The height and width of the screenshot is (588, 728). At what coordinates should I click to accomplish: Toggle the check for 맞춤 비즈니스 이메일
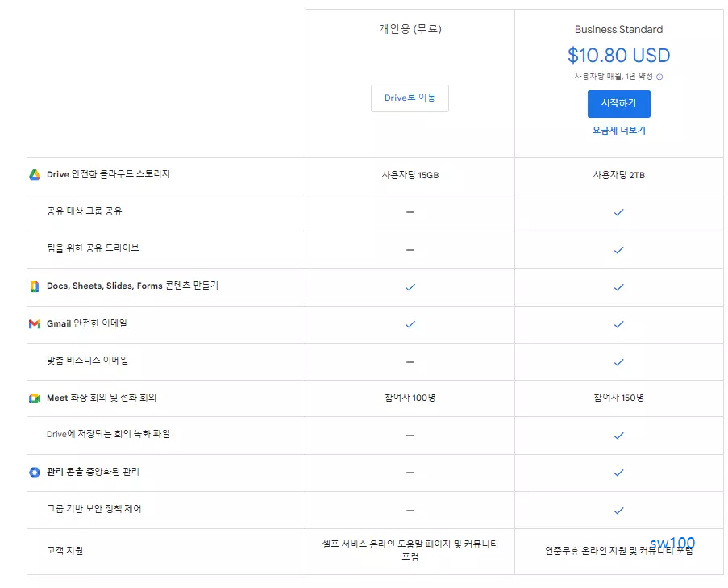[618, 361]
